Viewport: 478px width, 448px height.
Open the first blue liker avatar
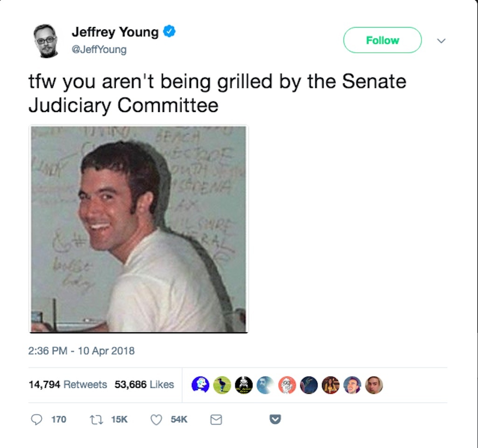(200, 385)
